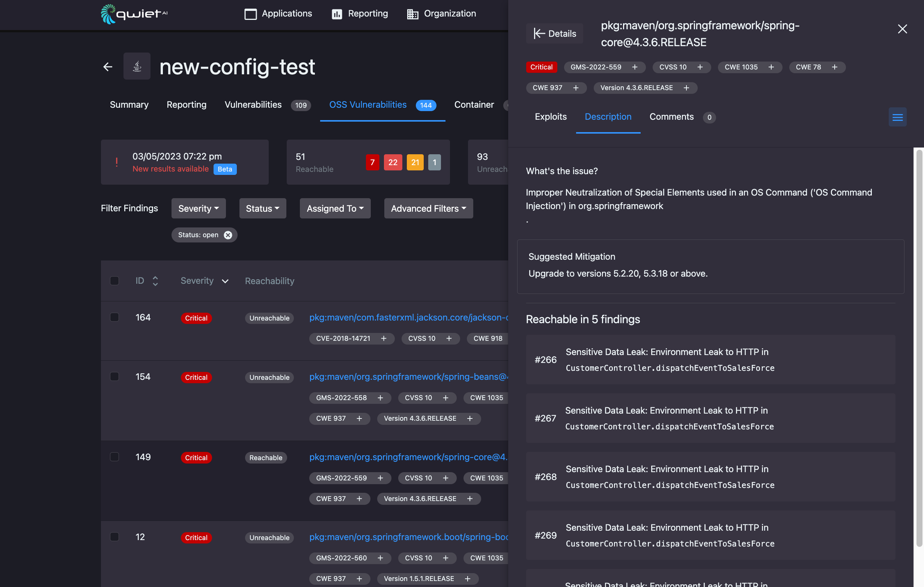Click the plus on row 154's CWE 937 tag
Screen dimensions: 924x587
click(x=359, y=418)
